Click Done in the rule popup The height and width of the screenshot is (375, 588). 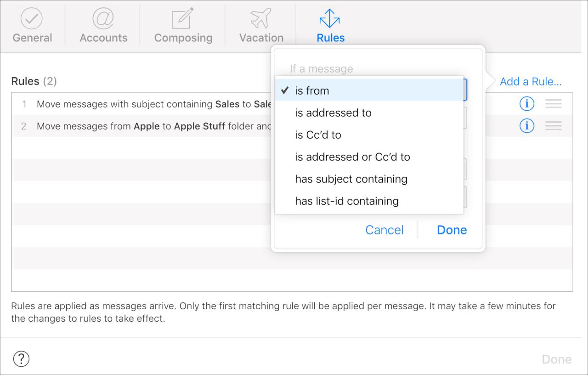click(x=452, y=230)
